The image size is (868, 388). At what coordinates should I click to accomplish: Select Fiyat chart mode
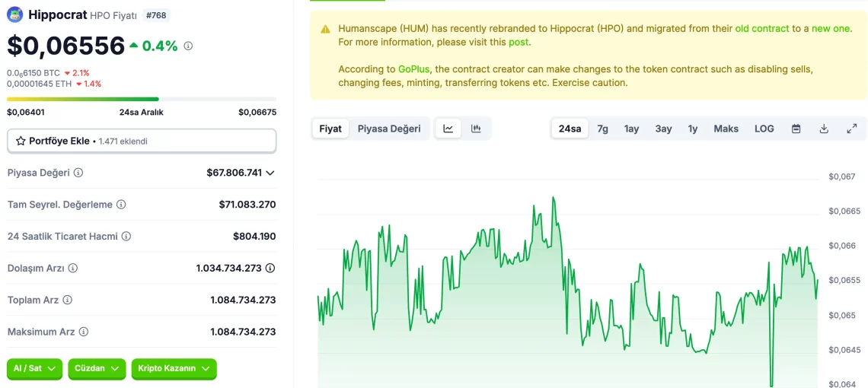click(x=330, y=129)
